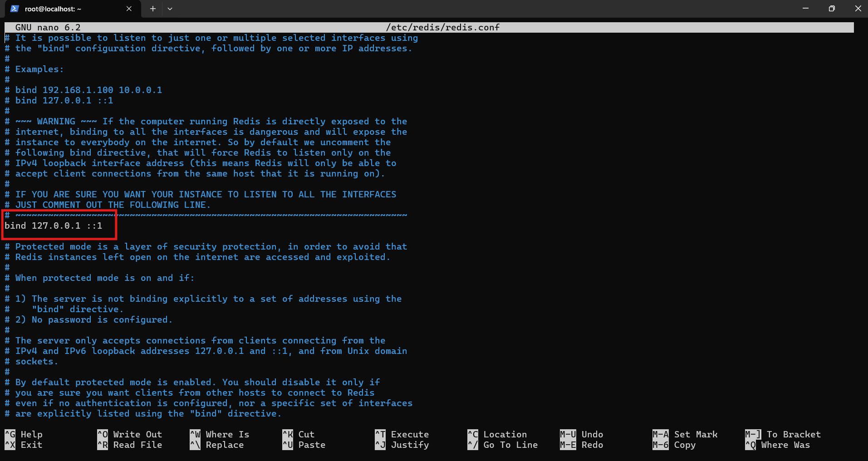The image size is (868, 461).
Task: Click the ^G Help shortcut
Action: pos(24,434)
